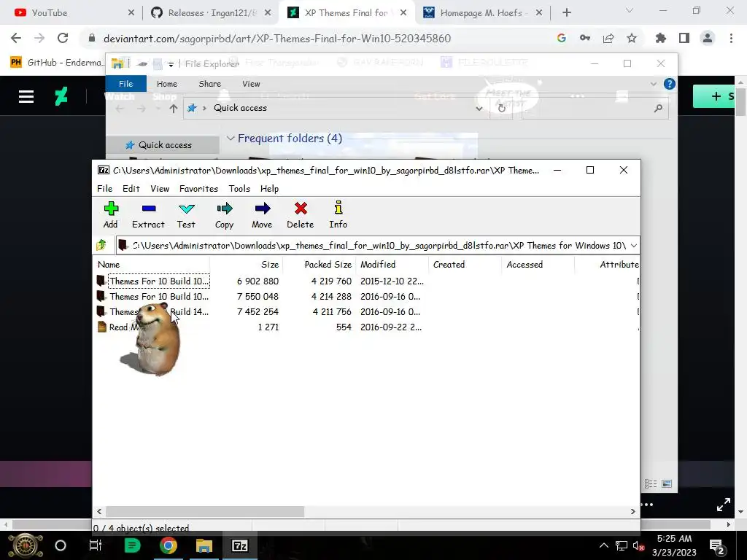The height and width of the screenshot is (560, 747).
Task: Open 7-Zip taskbar icon
Action: pyautogui.click(x=239, y=545)
